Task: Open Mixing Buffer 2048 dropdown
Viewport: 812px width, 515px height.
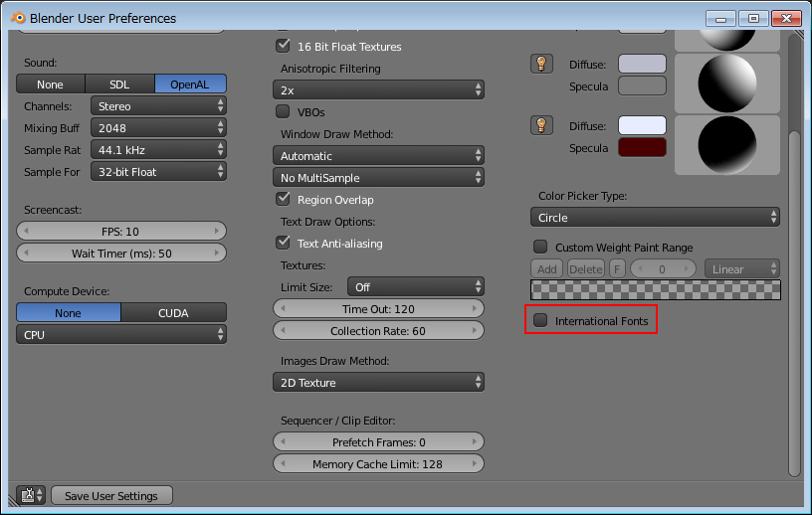Action: pyautogui.click(x=158, y=128)
